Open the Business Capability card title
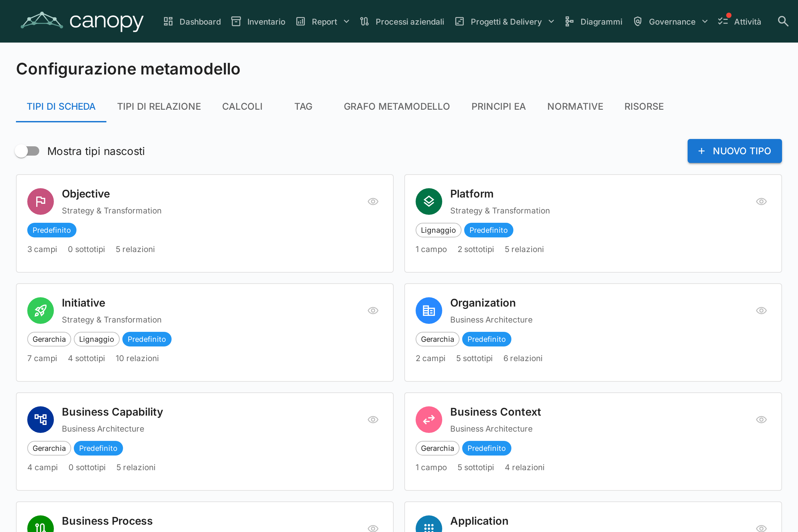This screenshot has height=532, width=798. (x=112, y=412)
